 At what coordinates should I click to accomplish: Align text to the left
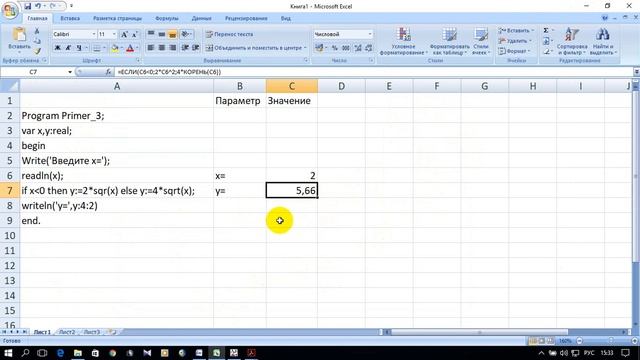click(151, 48)
